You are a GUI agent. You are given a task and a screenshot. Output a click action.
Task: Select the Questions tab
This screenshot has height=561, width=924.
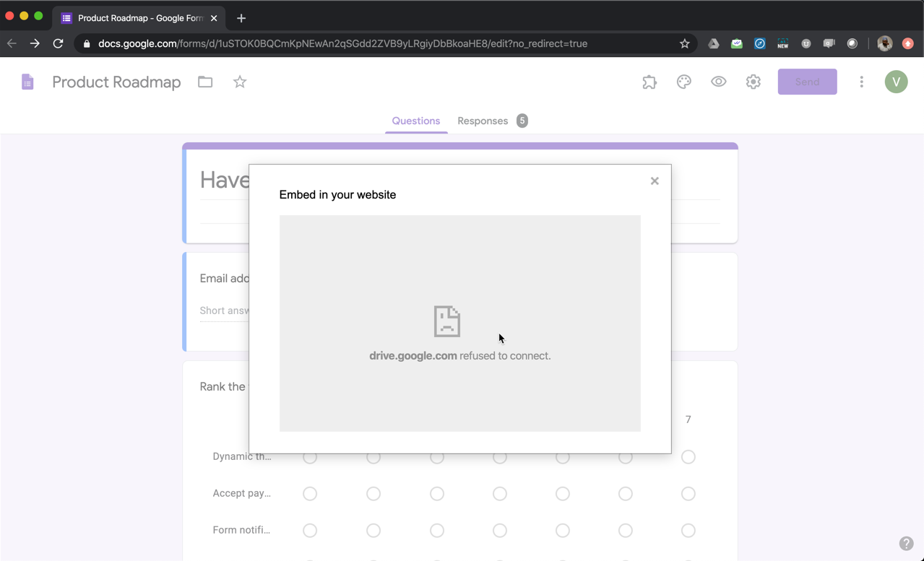click(x=415, y=121)
